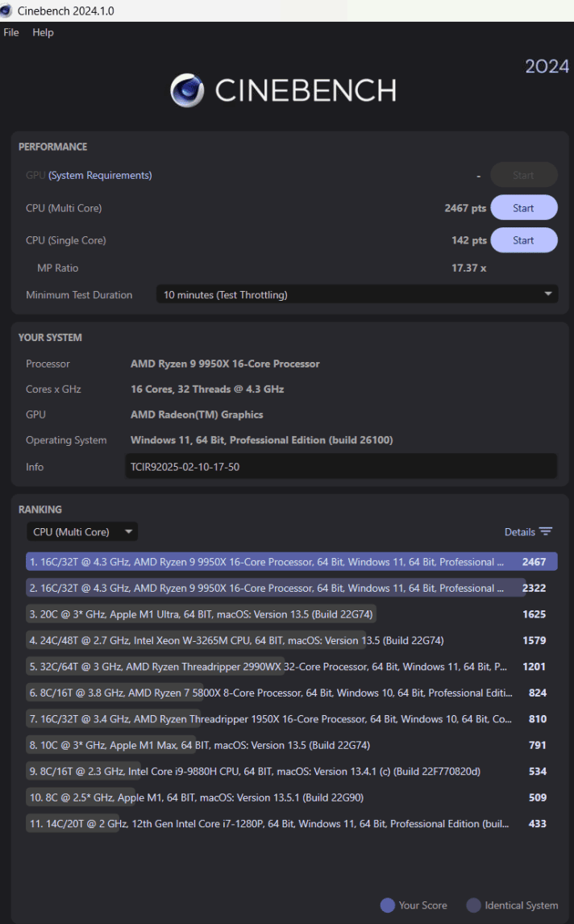574x924 pixels.
Task: Select the Intel Core i7-1280P ranking row
Action: [292, 823]
